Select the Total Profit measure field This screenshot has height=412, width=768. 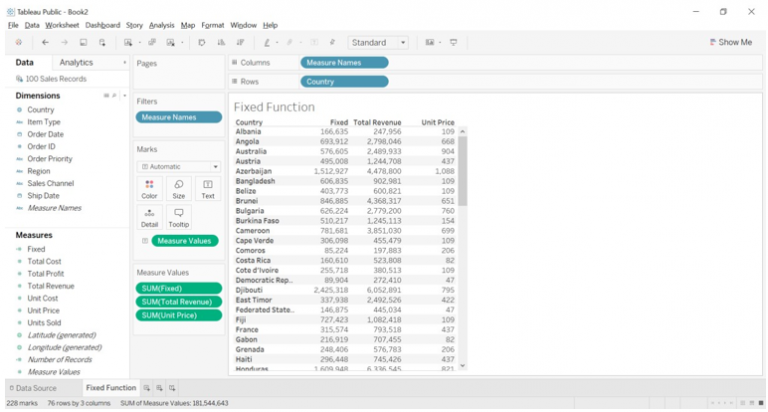[45, 273]
